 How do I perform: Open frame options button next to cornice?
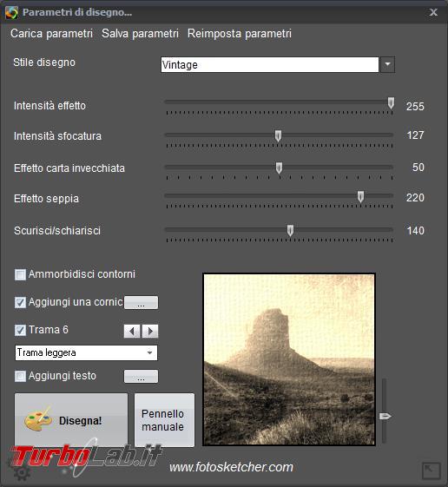tap(141, 302)
